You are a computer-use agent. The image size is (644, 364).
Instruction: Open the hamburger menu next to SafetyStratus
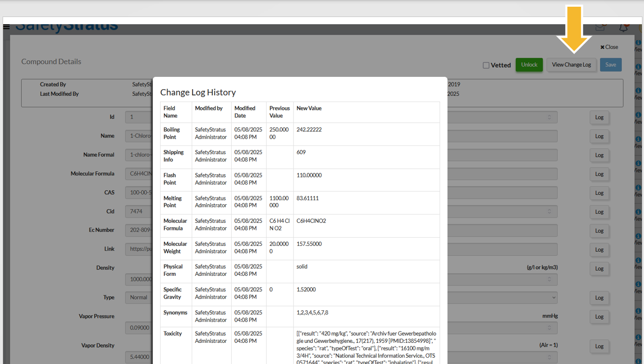click(6, 27)
